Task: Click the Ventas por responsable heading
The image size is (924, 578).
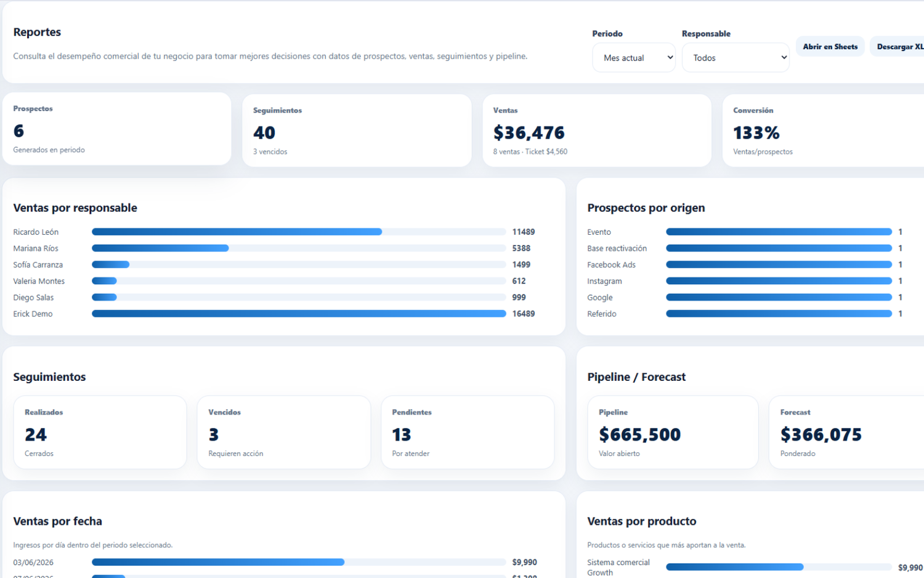Action: click(75, 208)
